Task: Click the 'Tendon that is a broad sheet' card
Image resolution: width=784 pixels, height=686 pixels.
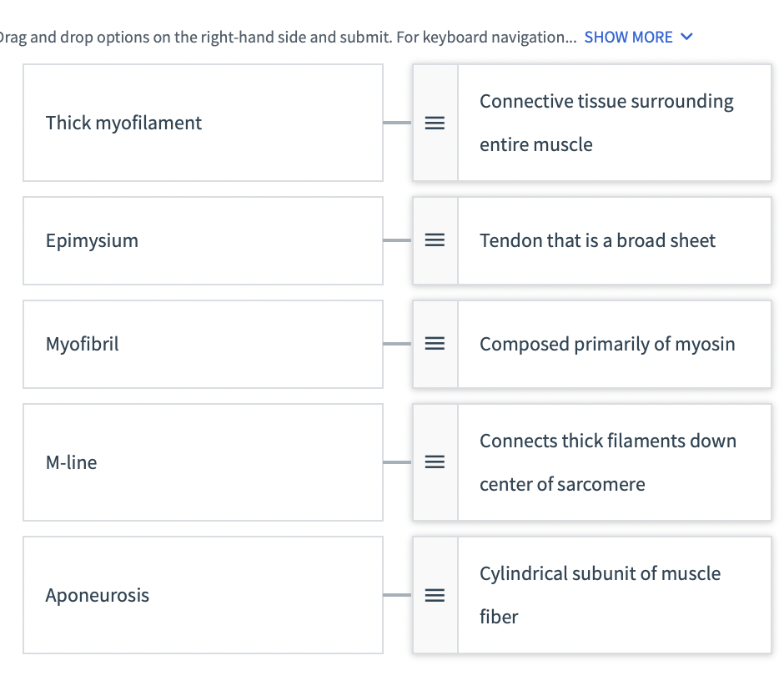Action: coord(613,241)
